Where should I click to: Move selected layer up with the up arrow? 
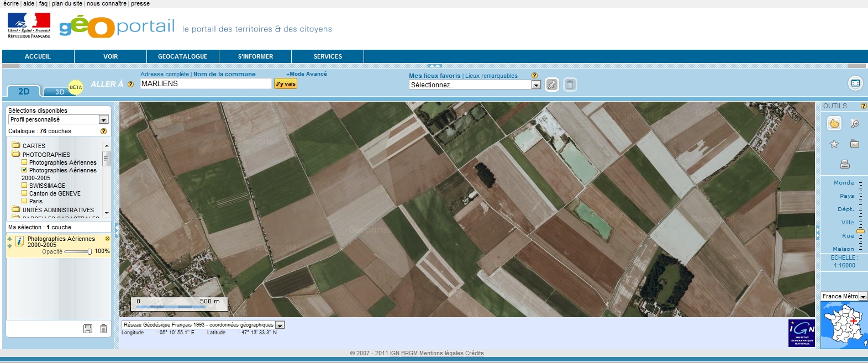pyautogui.click(x=9, y=239)
